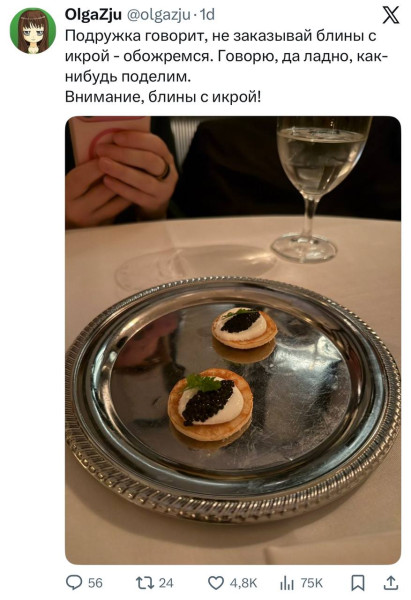This screenshot has height=600, width=411.
Task: Click the phone-holding hands in the photo
Action: tap(121, 172)
